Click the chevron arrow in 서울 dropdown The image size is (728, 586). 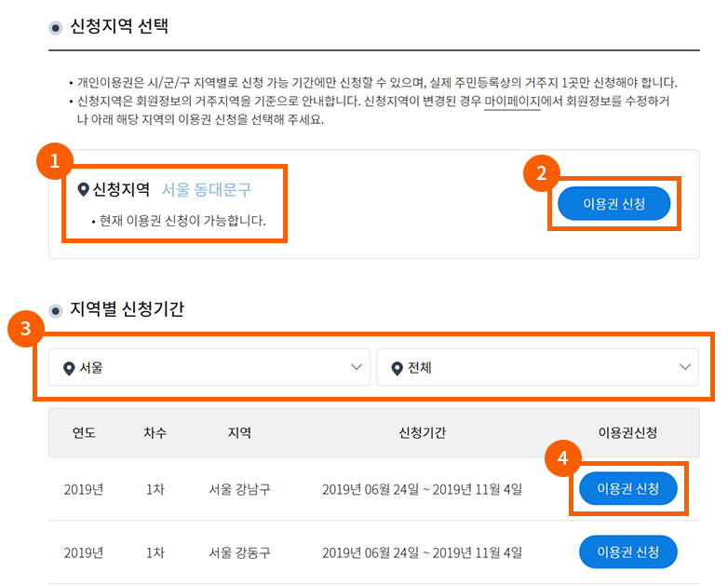point(357,367)
